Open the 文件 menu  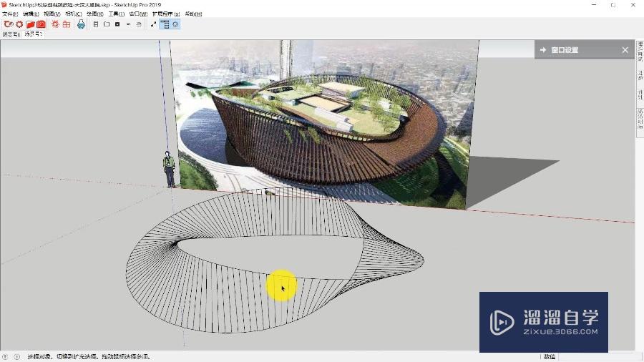tap(10, 14)
